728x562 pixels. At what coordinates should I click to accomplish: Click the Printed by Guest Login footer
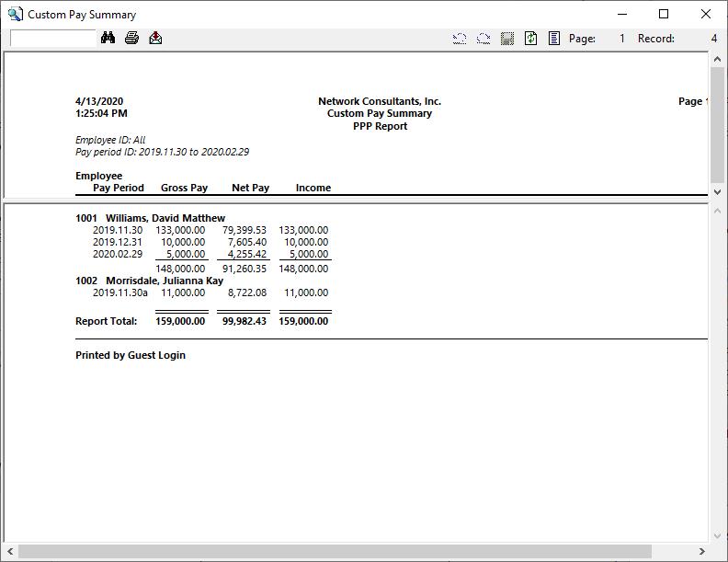(131, 355)
